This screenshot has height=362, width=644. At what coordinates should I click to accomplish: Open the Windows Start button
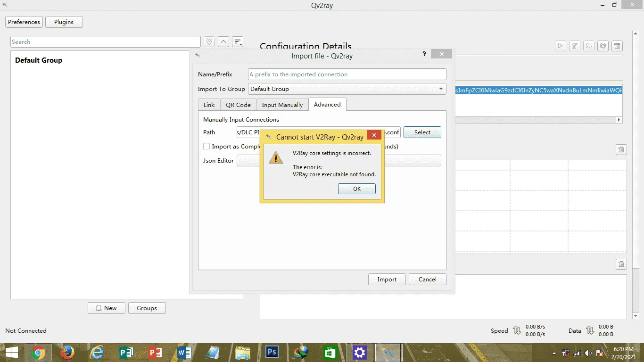click(11, 353)
